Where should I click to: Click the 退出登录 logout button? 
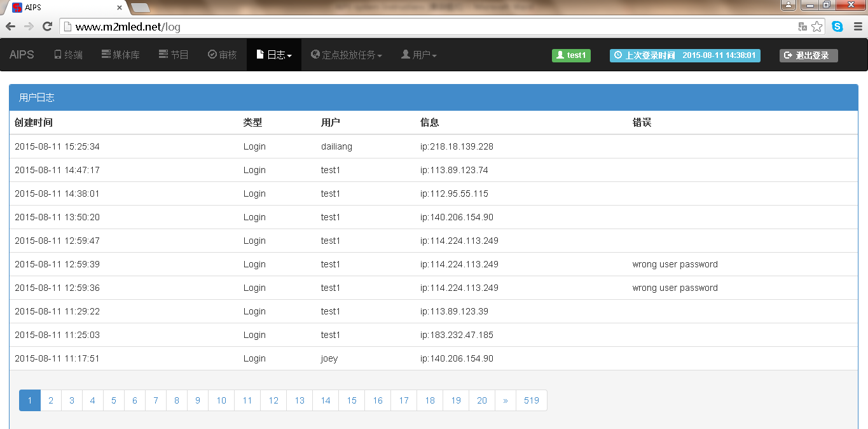tap(808, 55)
